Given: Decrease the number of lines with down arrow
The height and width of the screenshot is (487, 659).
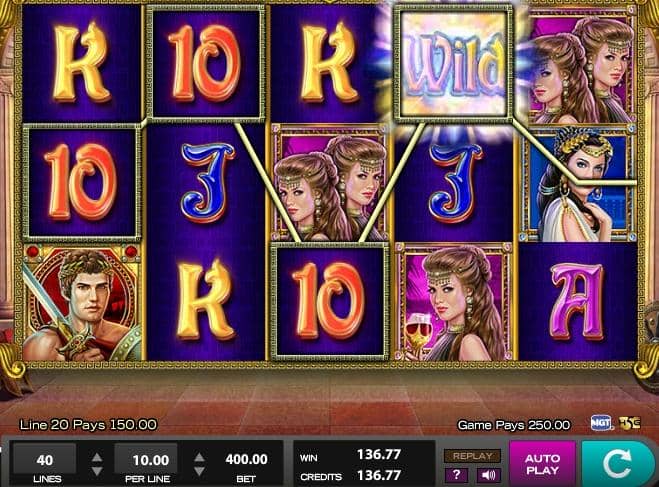Looking at the screenshot, I should point(97,471).
